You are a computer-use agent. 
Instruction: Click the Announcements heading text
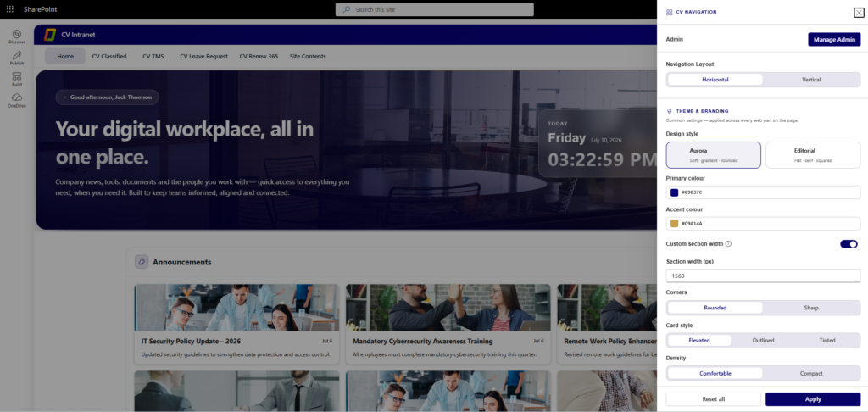coord(182,262)
